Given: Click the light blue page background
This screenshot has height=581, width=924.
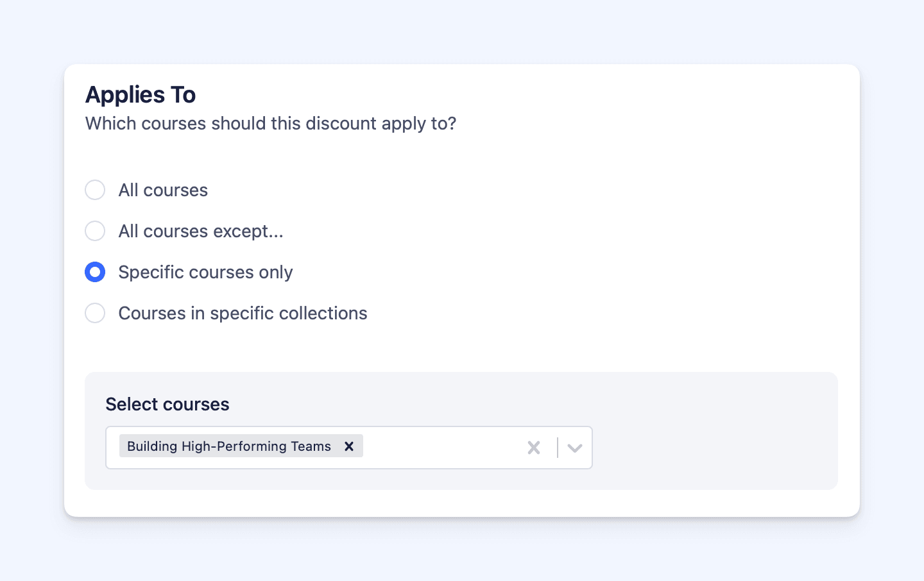Looking at the screenshot, I should [x=462, y=32].
